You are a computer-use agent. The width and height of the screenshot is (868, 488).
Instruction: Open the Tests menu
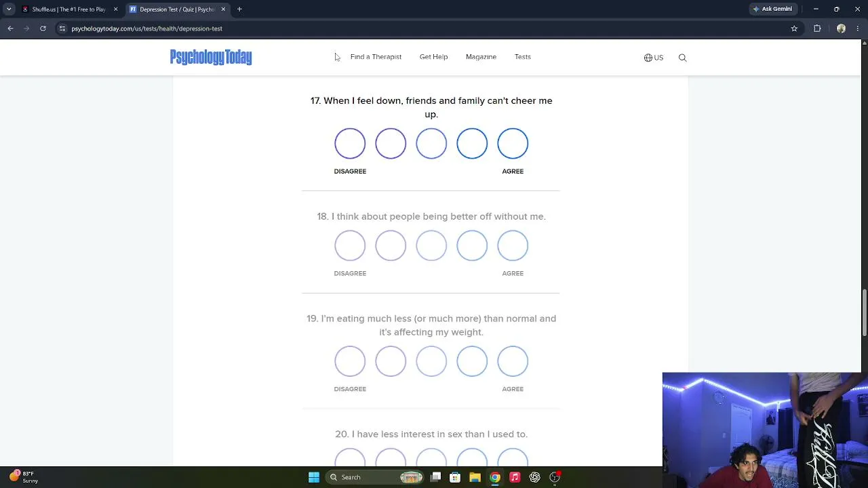pos(522,57)
